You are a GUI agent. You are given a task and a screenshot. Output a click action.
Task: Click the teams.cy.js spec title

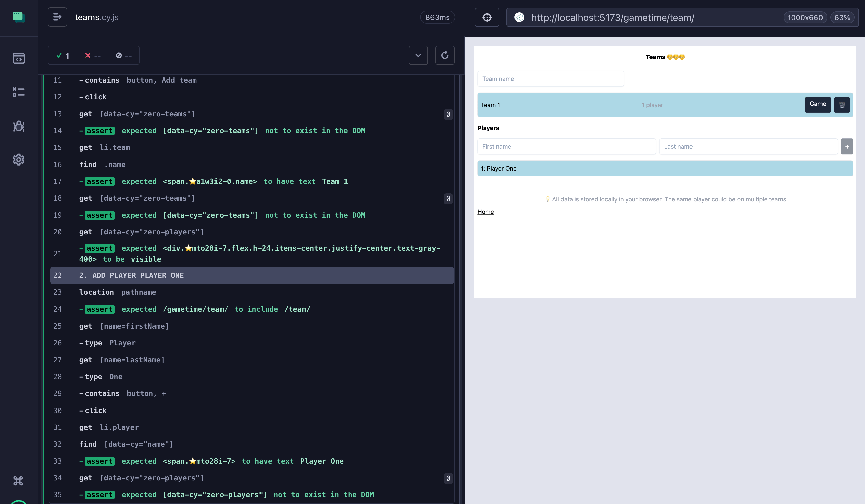point(97,17)
